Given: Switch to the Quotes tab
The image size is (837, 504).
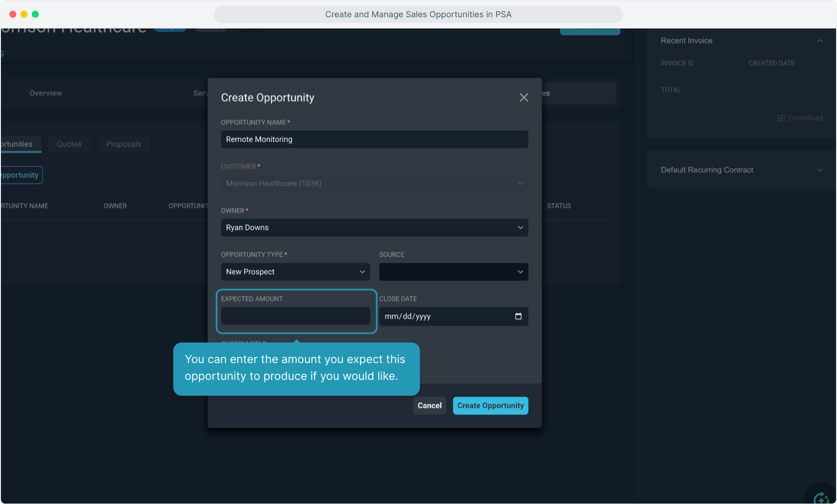Looking at the screenshot, I should 69,144.
